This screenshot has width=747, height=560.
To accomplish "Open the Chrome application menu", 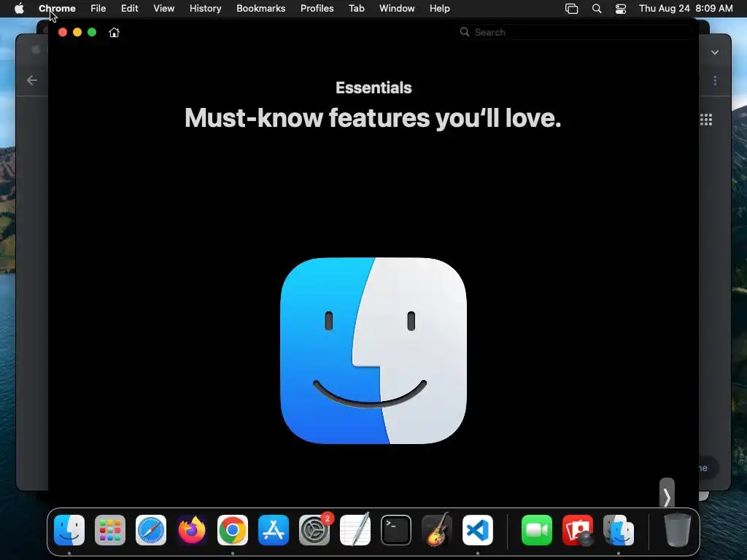I will click(57, 9).
